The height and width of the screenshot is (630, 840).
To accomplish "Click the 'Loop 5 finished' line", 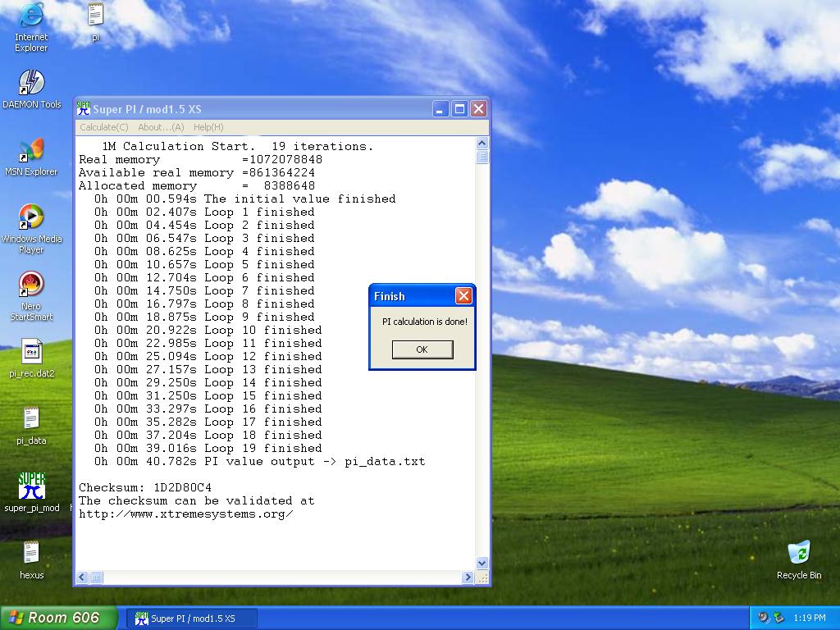I will click(x=204, y=265).
